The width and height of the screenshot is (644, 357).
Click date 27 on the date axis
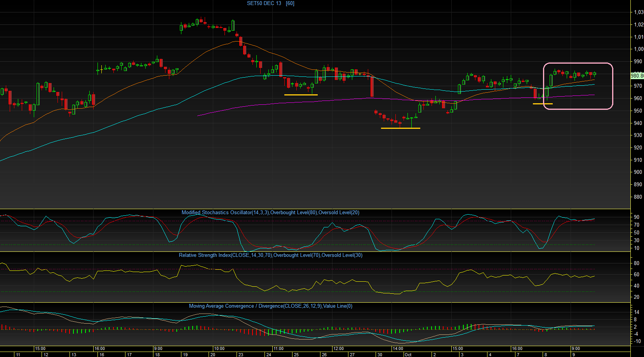(x=352, y=355)
